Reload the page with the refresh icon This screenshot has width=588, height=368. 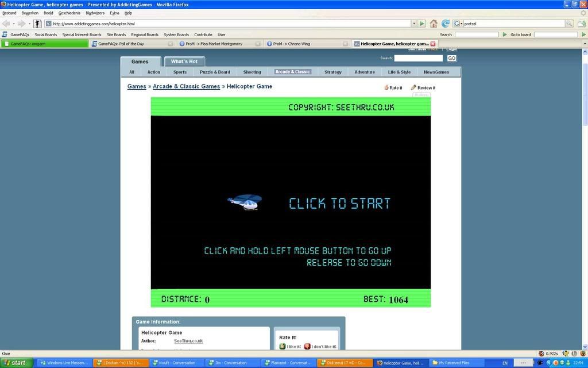click(445, 24)
